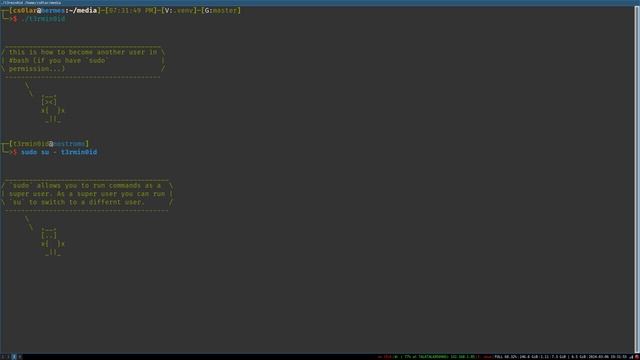Click the line "this is how to become another user in"
640x360 pixels.
[x=83, y=52]
